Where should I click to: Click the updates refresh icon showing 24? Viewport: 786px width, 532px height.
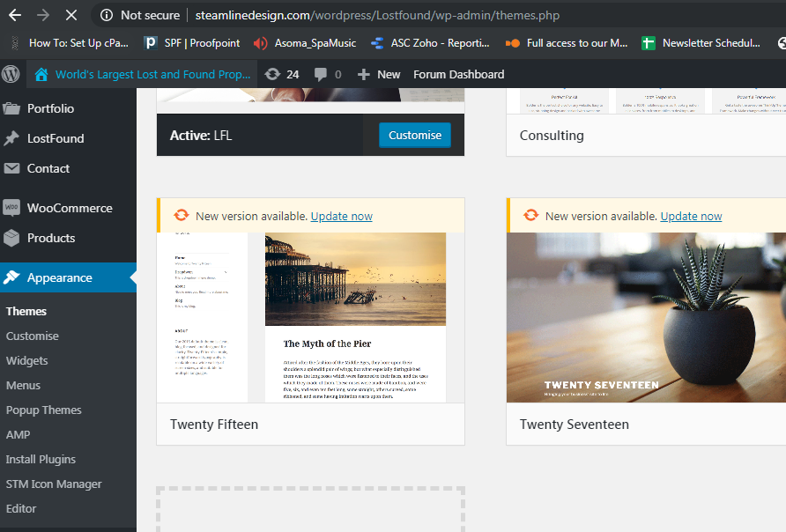[272, 74]
